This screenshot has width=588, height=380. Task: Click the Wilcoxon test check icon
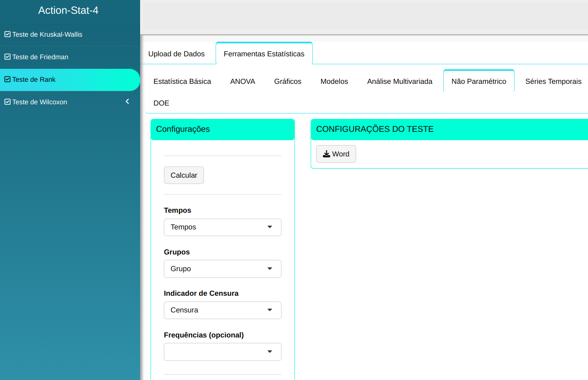click(8, 102)
